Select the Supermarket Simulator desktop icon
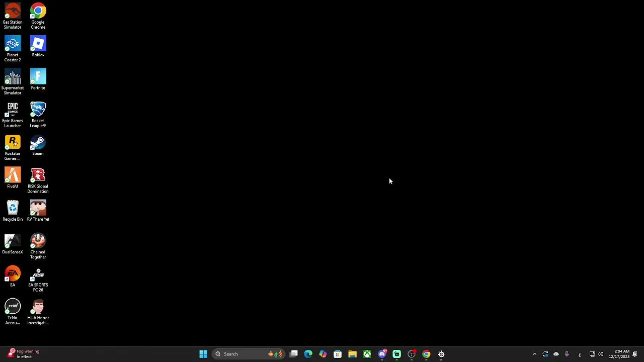This screenshot has height=362, width=644. pyautogui.click(x=13, y=81)
